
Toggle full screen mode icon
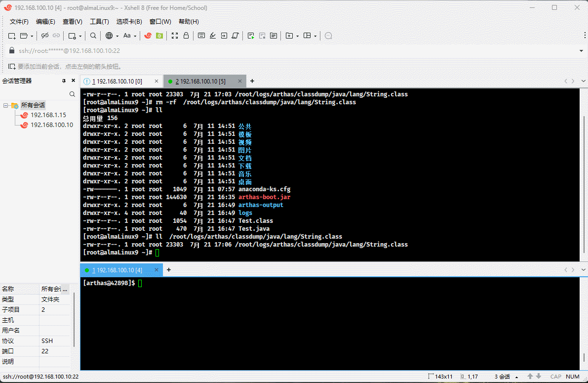(x=175, y=36)
